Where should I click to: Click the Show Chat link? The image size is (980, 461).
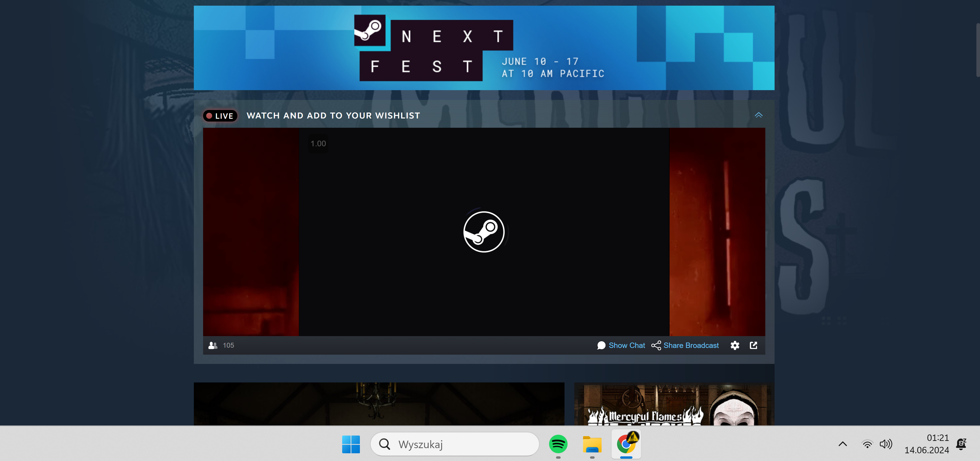(x=627, y=345)
